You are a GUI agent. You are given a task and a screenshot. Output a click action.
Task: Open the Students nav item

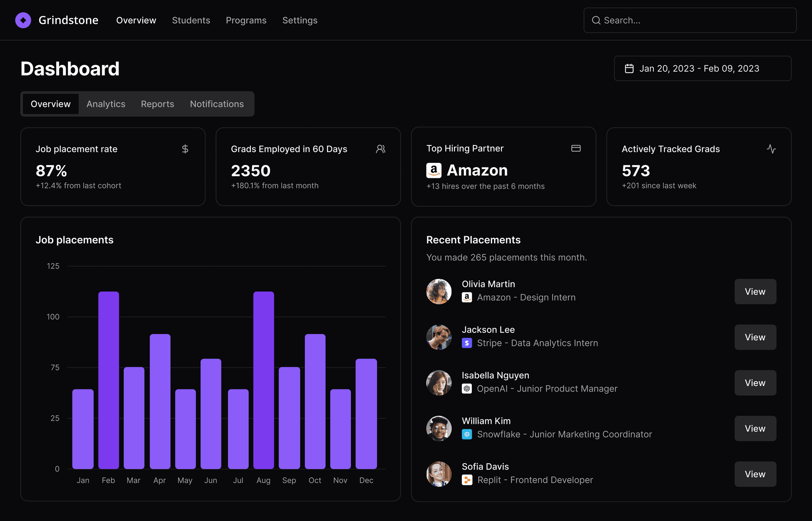tap(191, 20)
